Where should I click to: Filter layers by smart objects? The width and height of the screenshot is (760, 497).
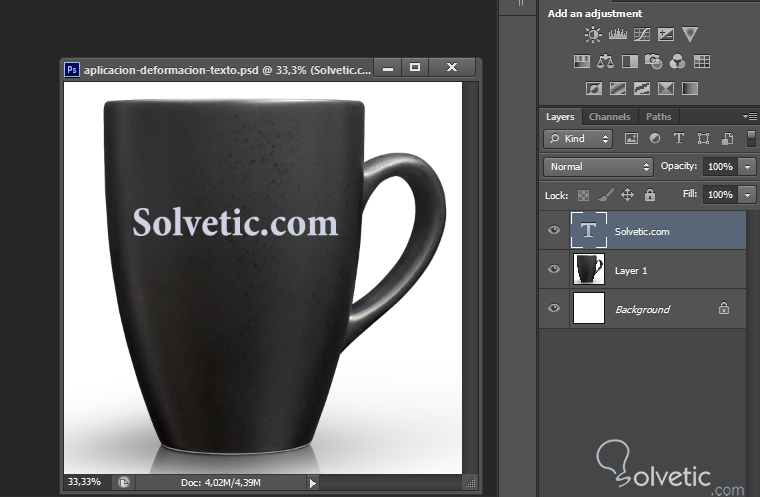(x=727, y=139)
